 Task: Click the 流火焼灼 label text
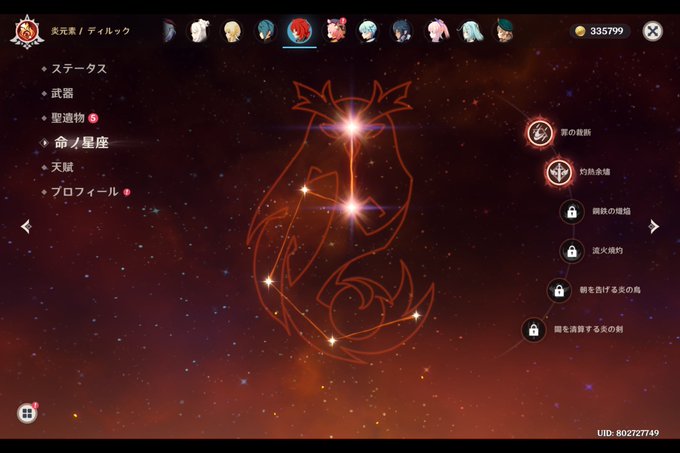click(x=608, y=251)
